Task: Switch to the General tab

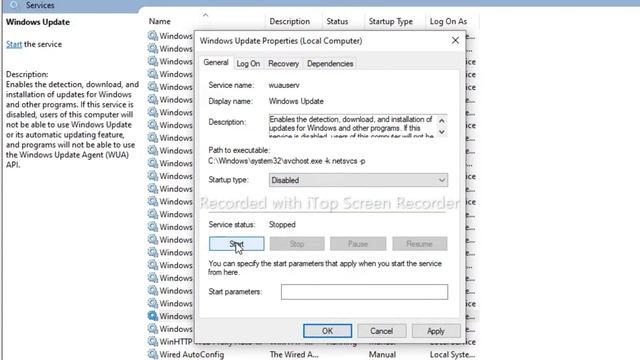Action: coord(216,62)
